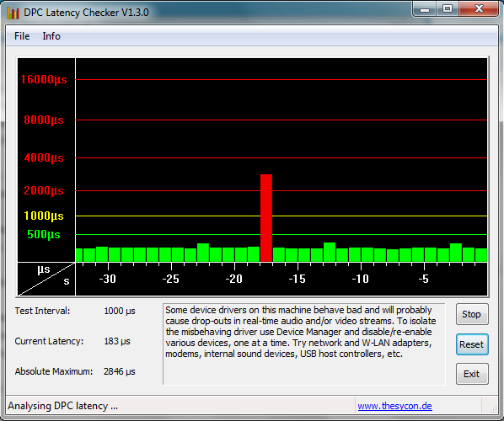Click the -30 seconds axis marker
Image resolution: width=504 pixels, height=421 pixels.
(x=107, y=279)
